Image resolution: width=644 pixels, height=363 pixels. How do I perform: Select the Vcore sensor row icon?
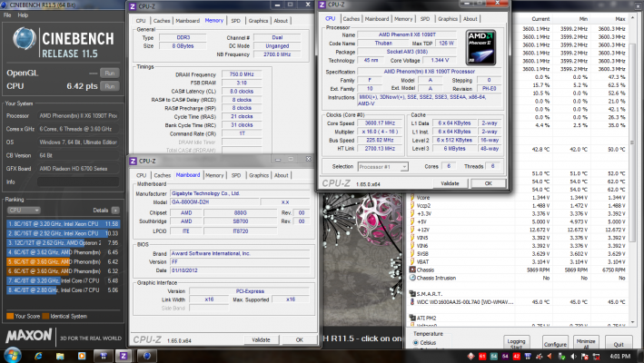412,198
